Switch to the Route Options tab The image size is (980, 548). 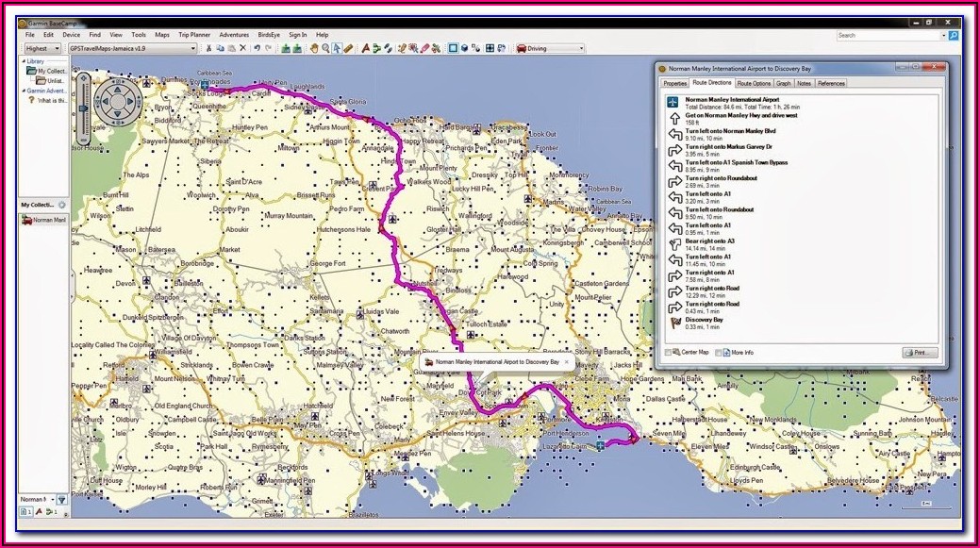point(753,83)
